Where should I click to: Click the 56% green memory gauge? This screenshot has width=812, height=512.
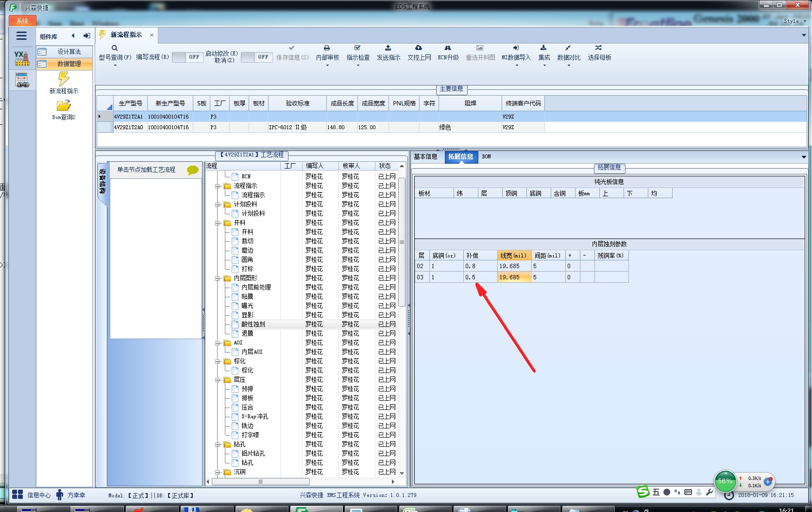pyautogui.click(x=725, y=481)
